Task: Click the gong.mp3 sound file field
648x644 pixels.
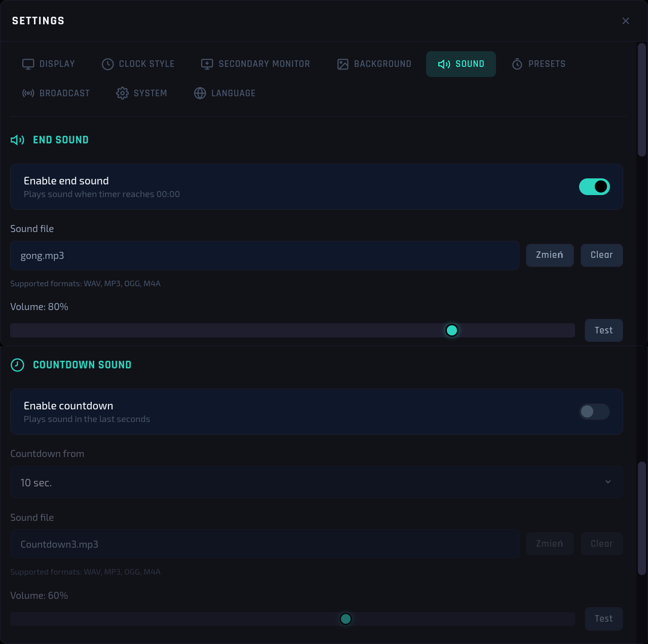Action: (x=265, y=255)
